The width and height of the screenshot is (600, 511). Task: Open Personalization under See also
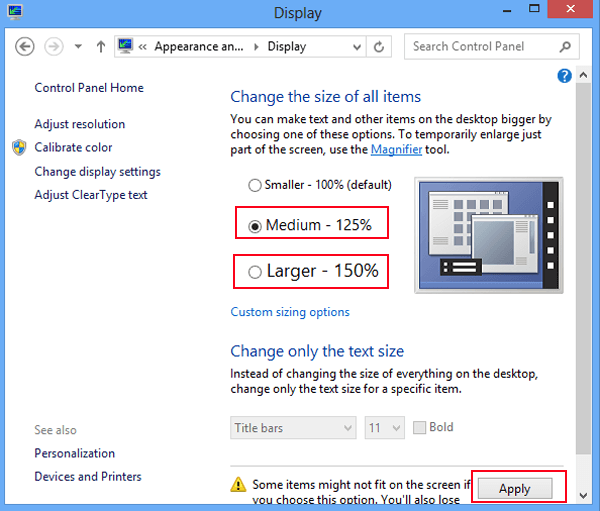(75, 454)
